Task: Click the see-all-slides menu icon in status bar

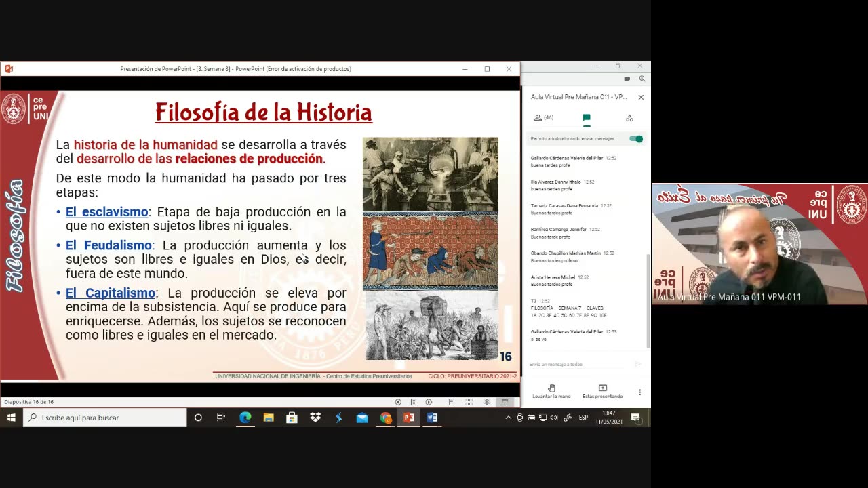Action: click(414, 402)
